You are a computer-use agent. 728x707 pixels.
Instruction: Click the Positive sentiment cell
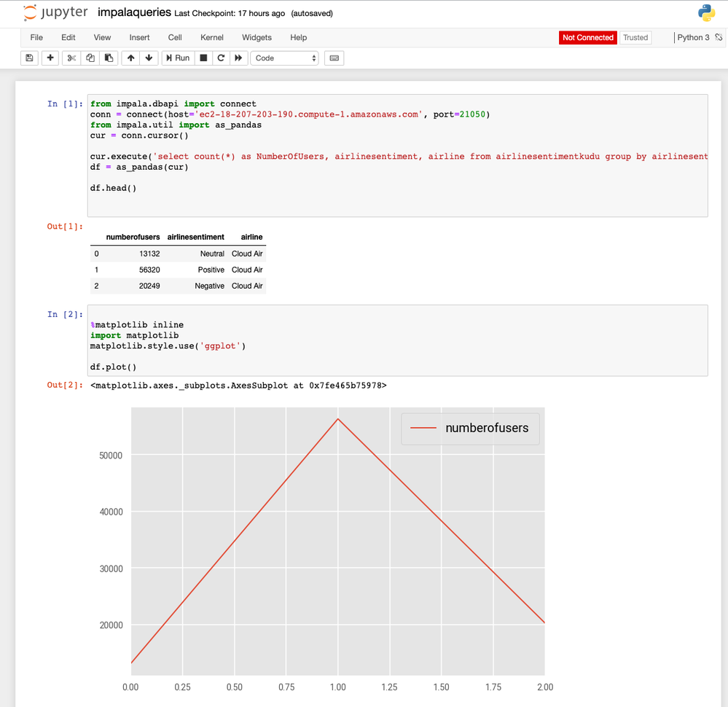point(211,270)
